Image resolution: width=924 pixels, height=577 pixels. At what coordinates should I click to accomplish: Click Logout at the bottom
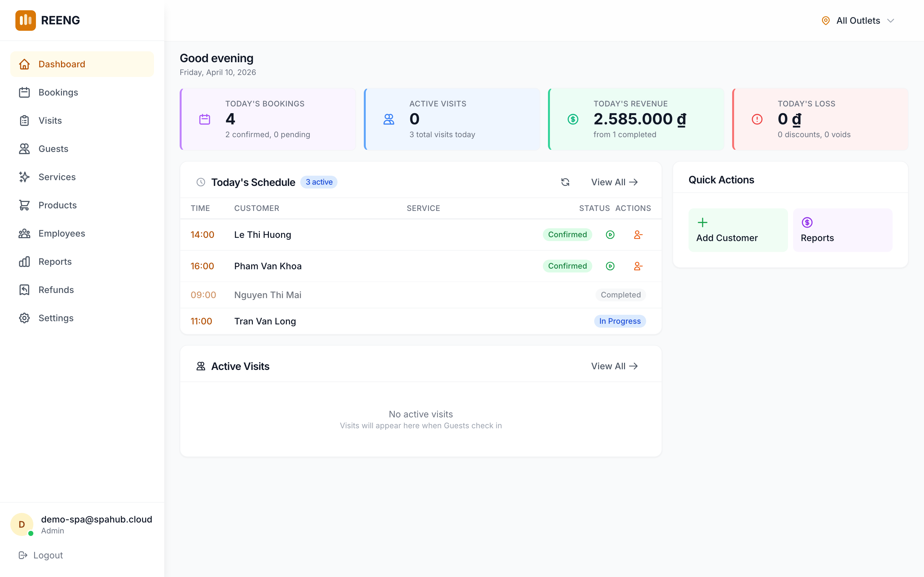click(48, 555)
